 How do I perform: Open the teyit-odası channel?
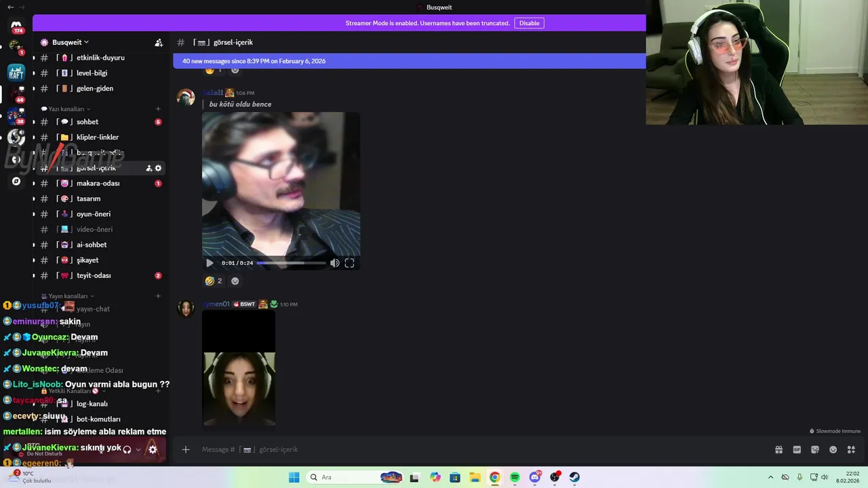coord(100,275)
